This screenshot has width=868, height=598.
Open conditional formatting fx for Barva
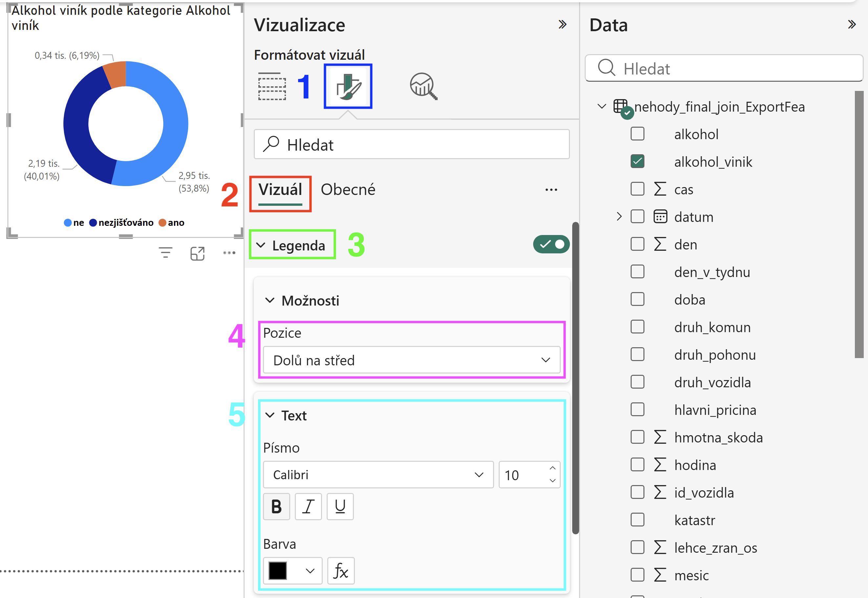341,571
